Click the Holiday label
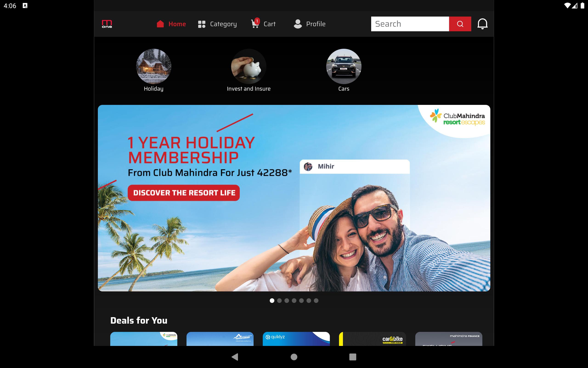The width and height of the screenshot is (588, 368). [154, 89]
